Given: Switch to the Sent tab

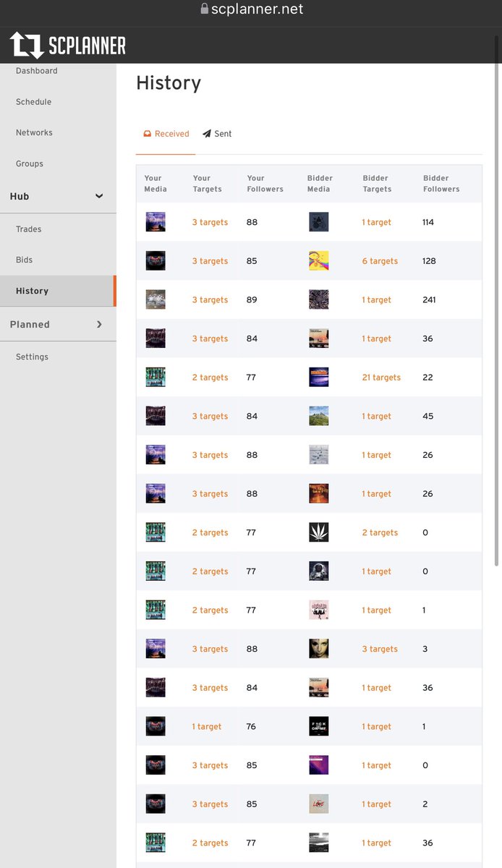Looking at the screenshot, I should (217, 134).
